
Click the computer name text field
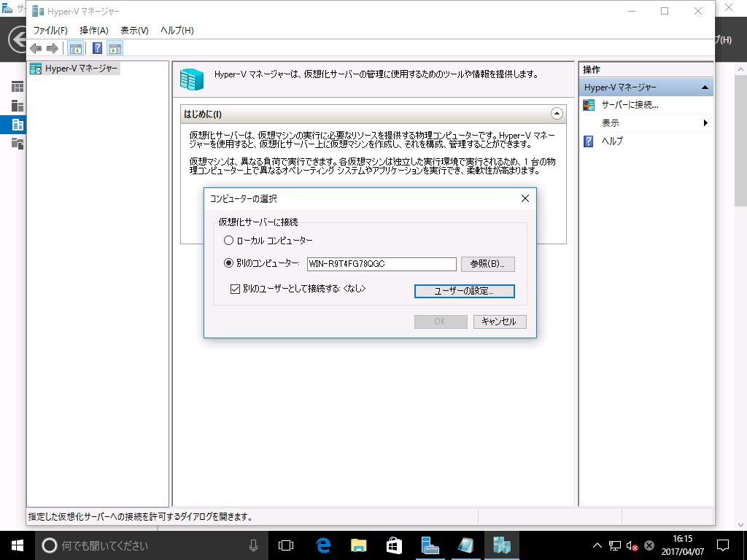pos(380,264)
